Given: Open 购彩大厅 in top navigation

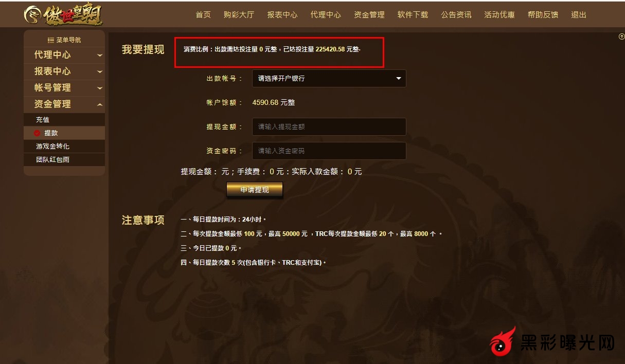Looking at the screenshot, I should [x=239, y=15].
